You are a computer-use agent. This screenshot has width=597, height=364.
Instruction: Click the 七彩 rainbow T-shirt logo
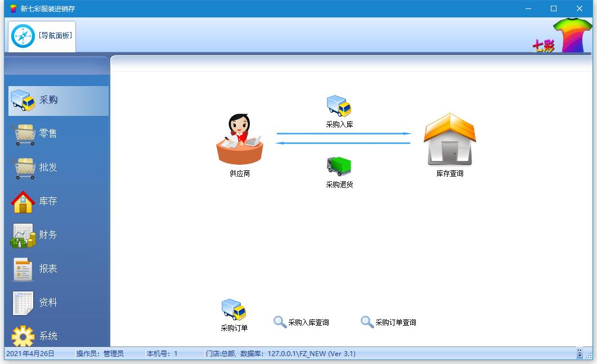pyautogui.click(x=562, y=35)
